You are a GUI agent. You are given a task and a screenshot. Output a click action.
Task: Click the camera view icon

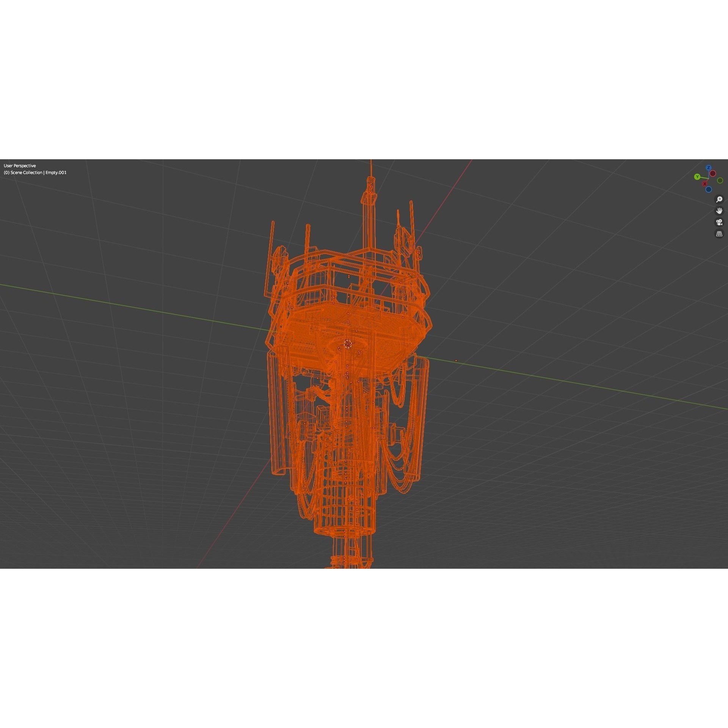coord(719,222)
